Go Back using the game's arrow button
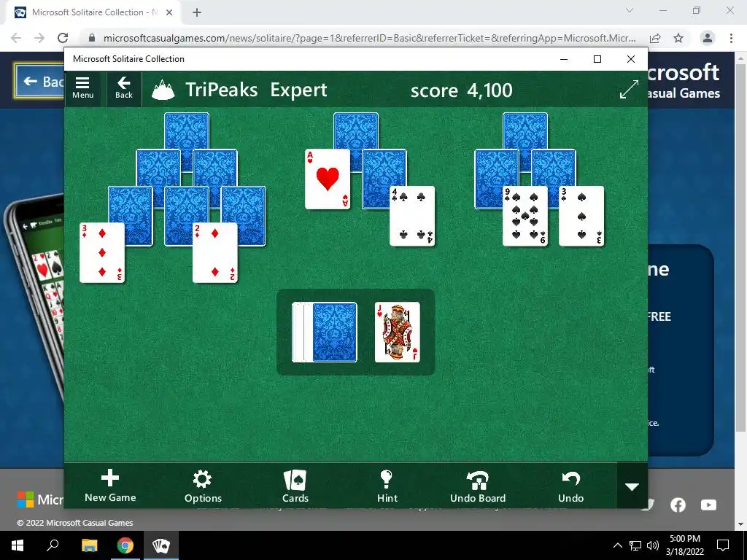 click(x=124, y=88)
